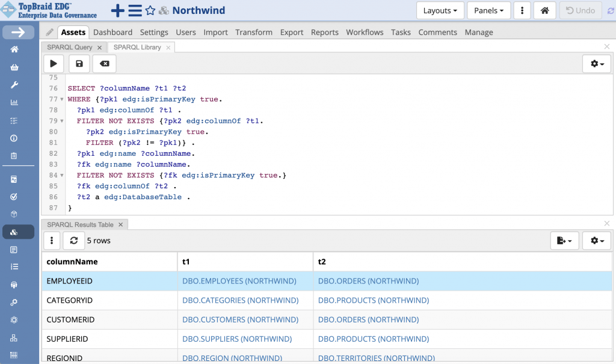Open the people group icon in sidebar
The height and width of the screenshot is (364, 616).
pos(14,285)
